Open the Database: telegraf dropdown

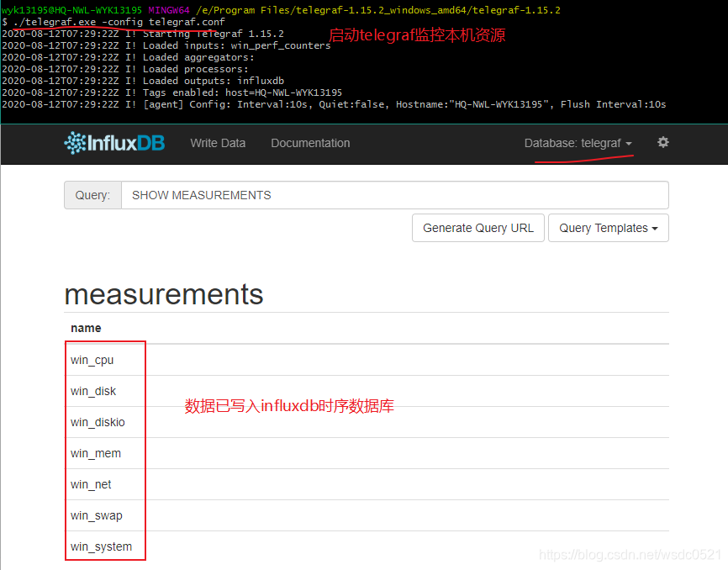point(578,143)
